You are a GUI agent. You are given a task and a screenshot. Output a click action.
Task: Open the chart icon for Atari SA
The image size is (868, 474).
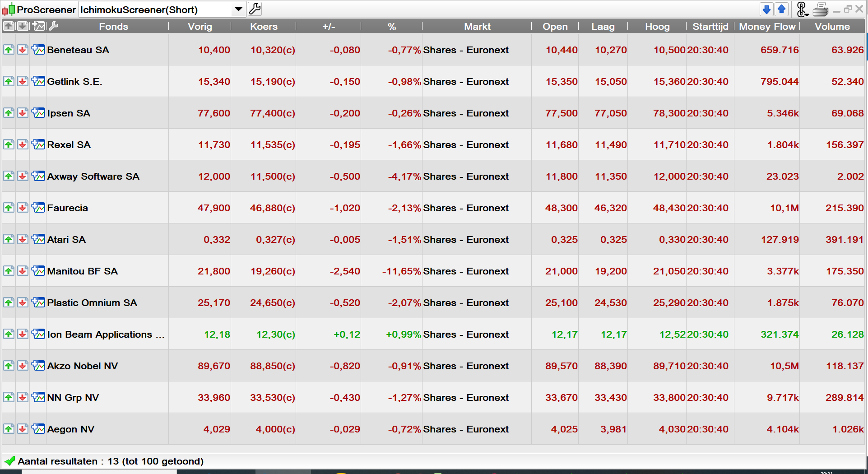click(39, 239)
